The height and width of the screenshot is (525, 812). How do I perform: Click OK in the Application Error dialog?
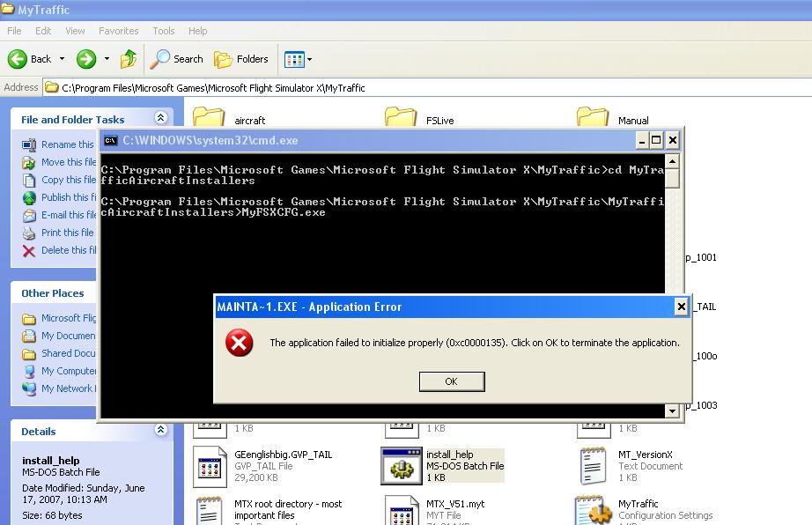click(452, 381)
